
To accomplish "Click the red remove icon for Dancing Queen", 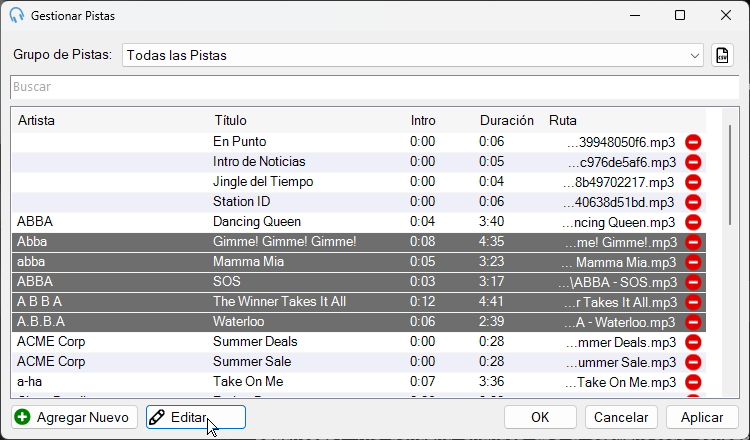I will 693,222.
